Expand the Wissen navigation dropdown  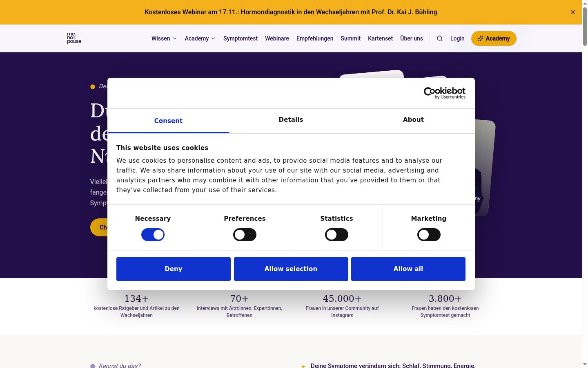(164, 38)
